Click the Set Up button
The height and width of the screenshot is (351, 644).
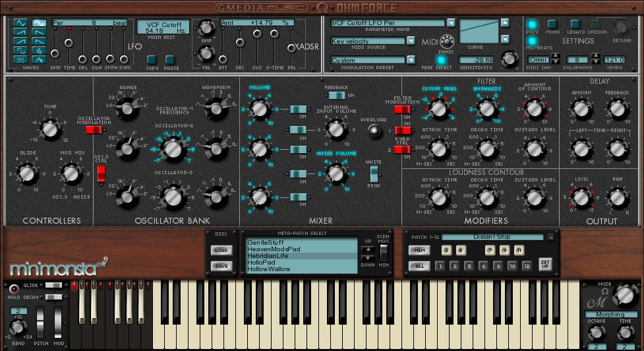coord(545,263)
